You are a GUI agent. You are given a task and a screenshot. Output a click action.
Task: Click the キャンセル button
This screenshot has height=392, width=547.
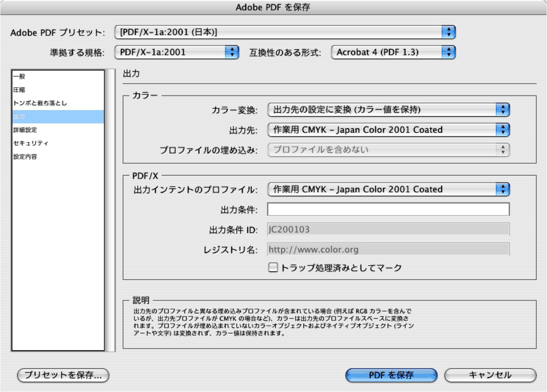point(489,375)
